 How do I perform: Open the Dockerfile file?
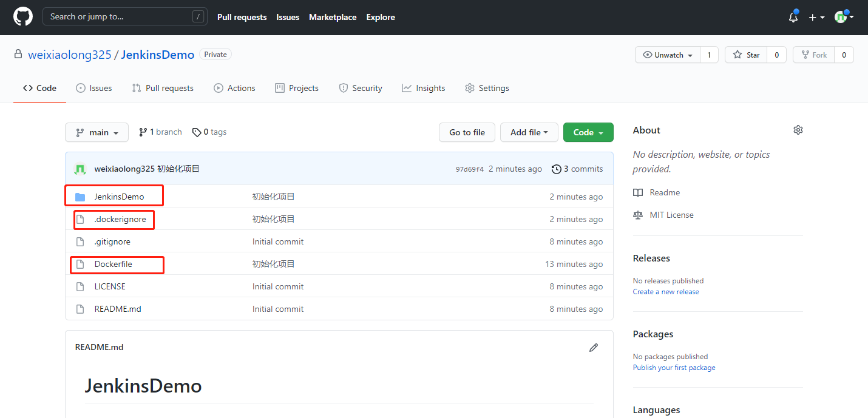(113, 264)
